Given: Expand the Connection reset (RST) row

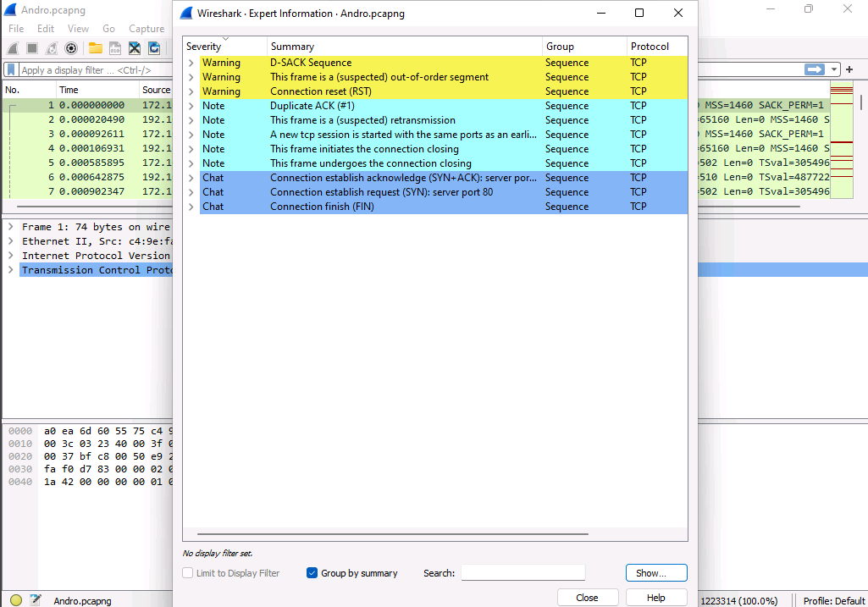Looking at the screenshot, I should (191, 91).
